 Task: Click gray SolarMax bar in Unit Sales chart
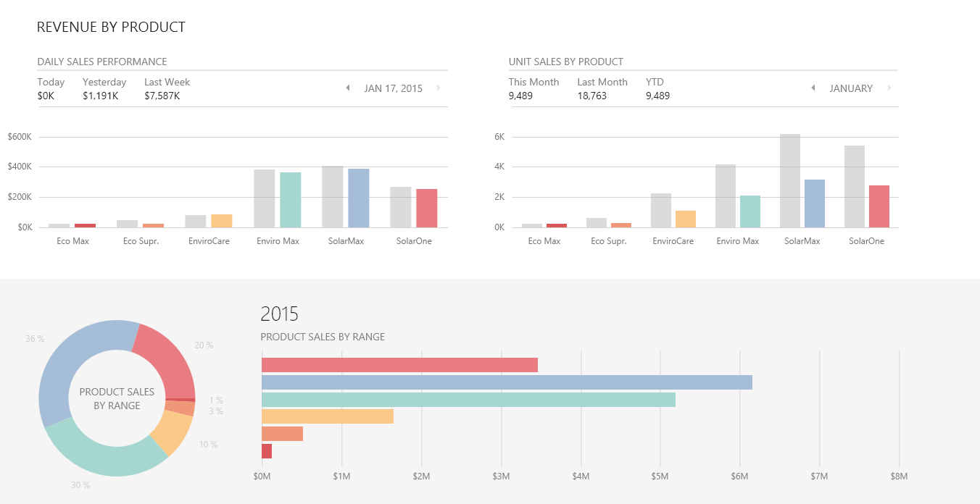point(790,181)
